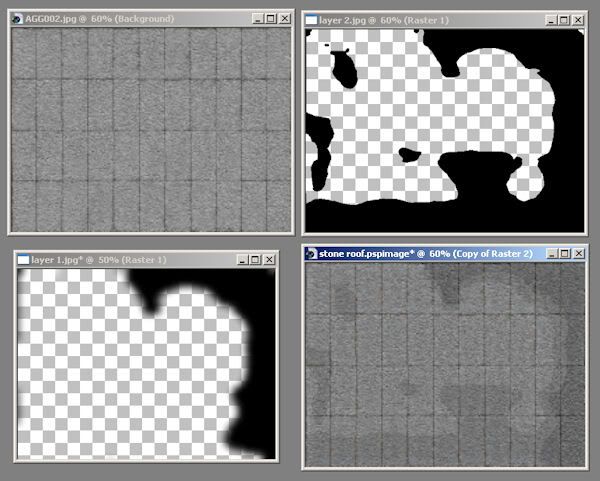Minimize the layer 1.jpg window
The image size is (600, 481).
pyautogui.click(x=242, y=259)
